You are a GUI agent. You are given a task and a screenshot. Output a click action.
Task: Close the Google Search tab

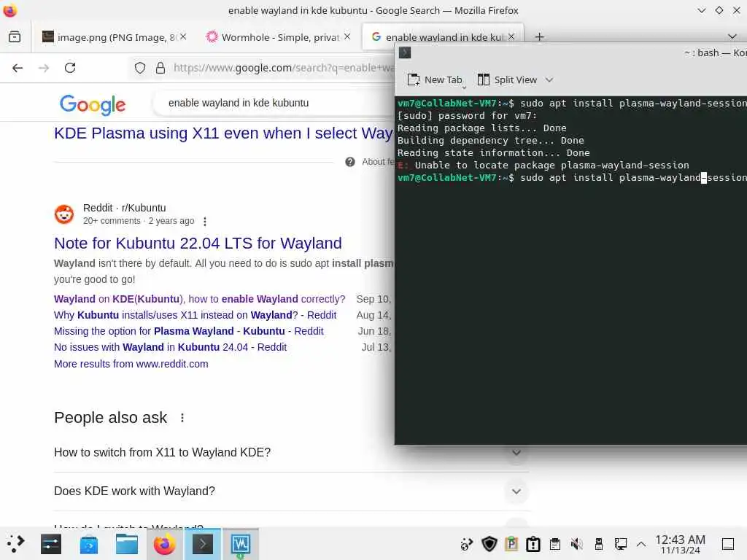tap(511, 36)
